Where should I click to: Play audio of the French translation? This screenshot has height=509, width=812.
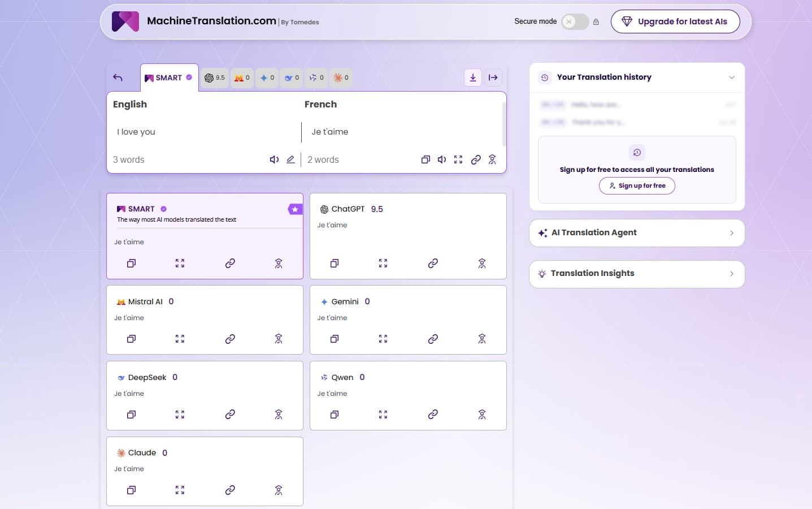tap(442, 159)
